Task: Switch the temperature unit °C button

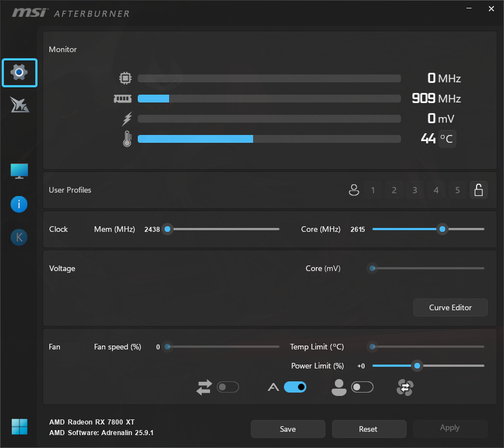Action: 447,139
